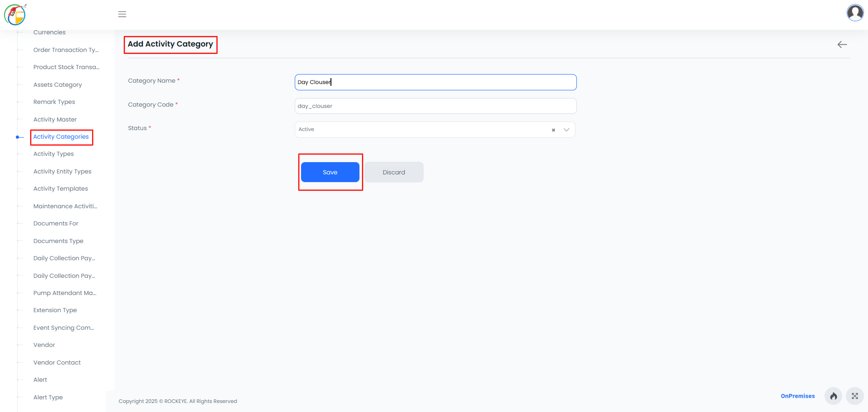Select Documents Type in the sidebar
Image resolution: width=868 pixels, height=412 pixels.
click(58, 241)
